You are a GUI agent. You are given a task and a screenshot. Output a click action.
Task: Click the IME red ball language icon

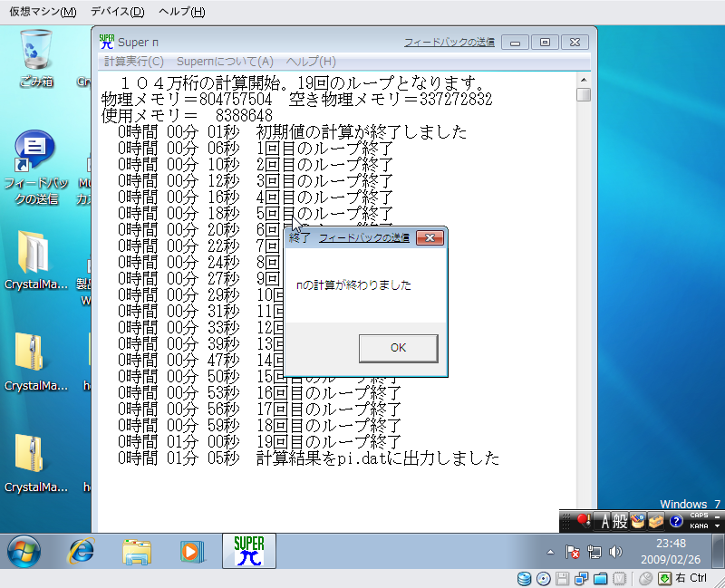click(x=584, y=522)
